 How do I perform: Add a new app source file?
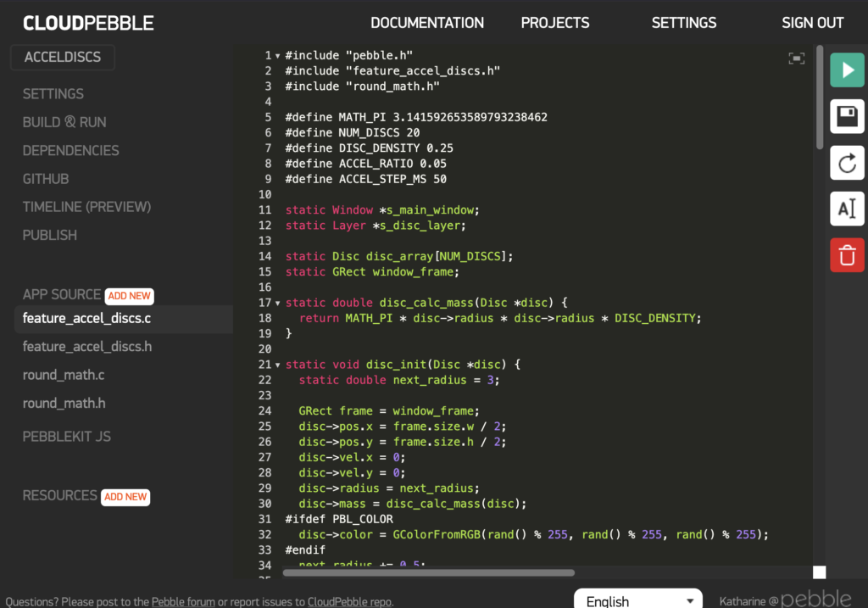[x=129, y=296]
